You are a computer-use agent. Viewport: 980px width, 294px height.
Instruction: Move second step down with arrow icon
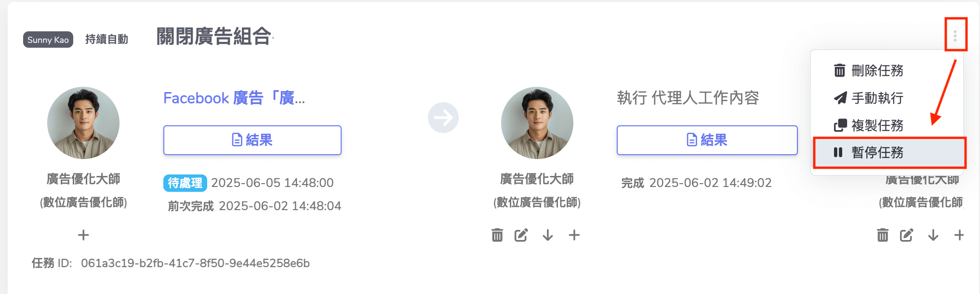548,235
